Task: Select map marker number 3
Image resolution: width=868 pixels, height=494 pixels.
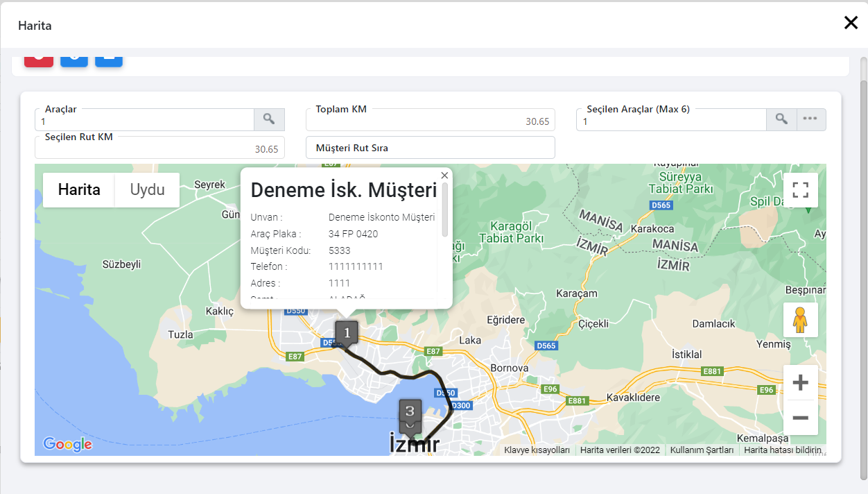Action: 410,411
